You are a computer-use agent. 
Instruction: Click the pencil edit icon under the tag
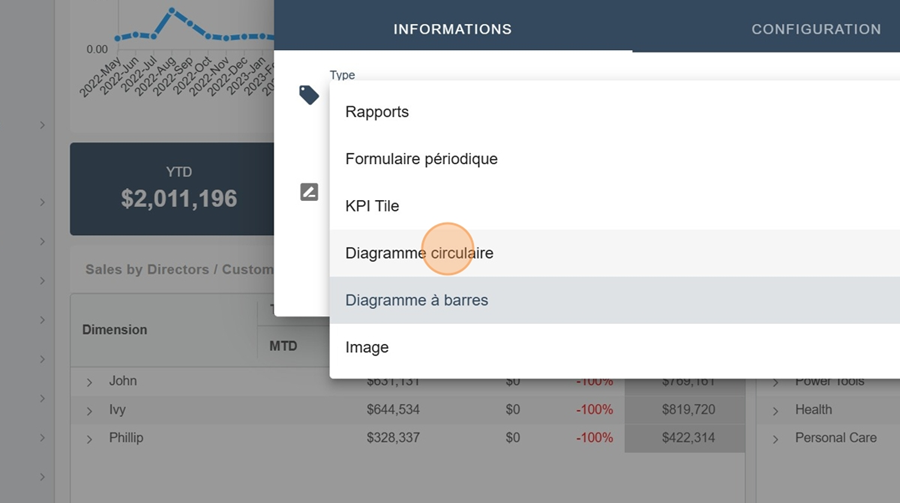pyautogui.click(x=309, y=192)
